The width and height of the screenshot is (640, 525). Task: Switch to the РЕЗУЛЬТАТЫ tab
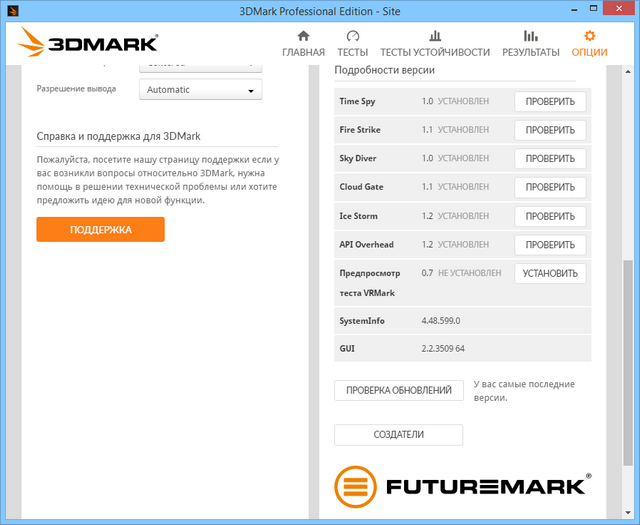[x=530, y=52]
